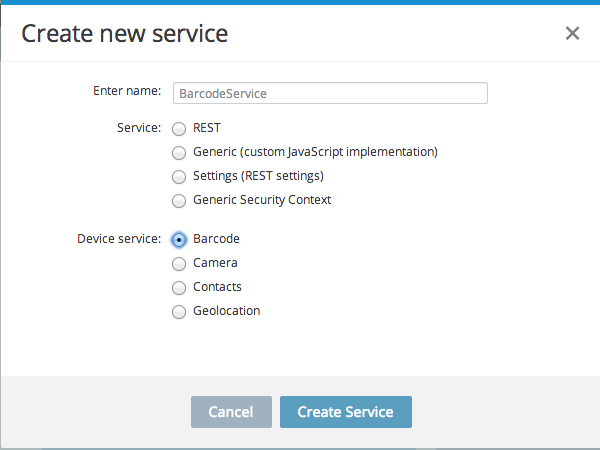Select the Geolocation radio button
The width and height of the screenshot is (600, 450).
pyautogui.click(x=179, y=312)
